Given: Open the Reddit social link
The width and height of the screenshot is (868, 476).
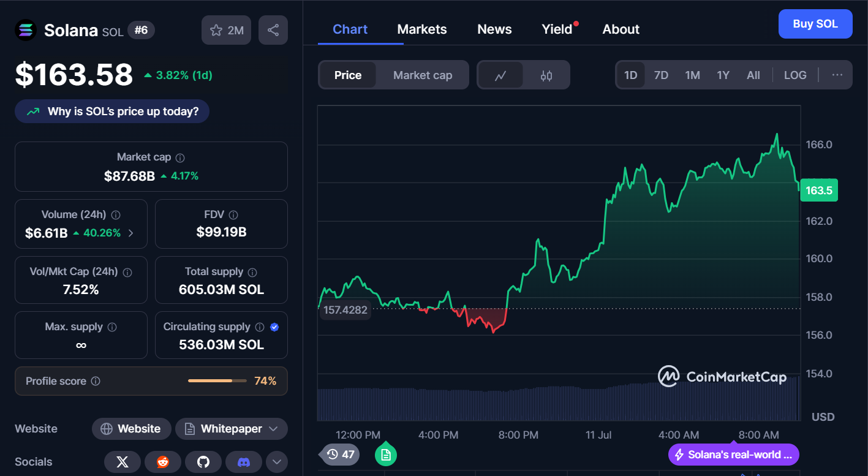Looking at the screenshot, I should click(163, 462).
